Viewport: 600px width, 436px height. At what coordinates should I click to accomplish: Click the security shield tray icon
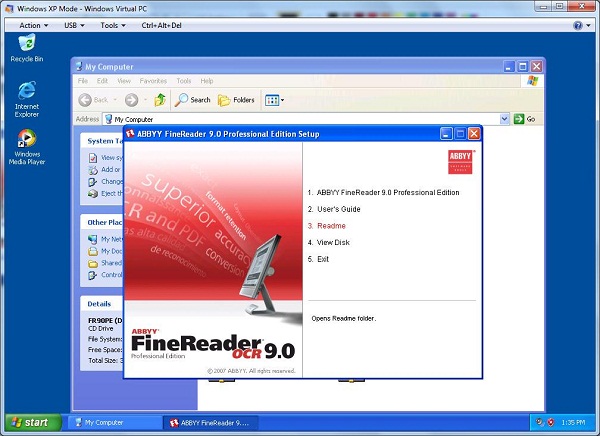(x=551, y=422)
